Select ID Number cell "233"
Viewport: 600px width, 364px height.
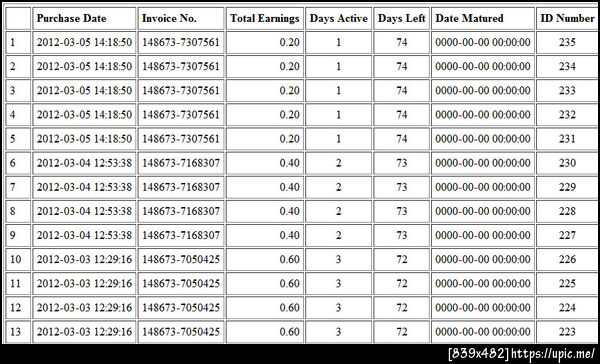click(568, 91)
